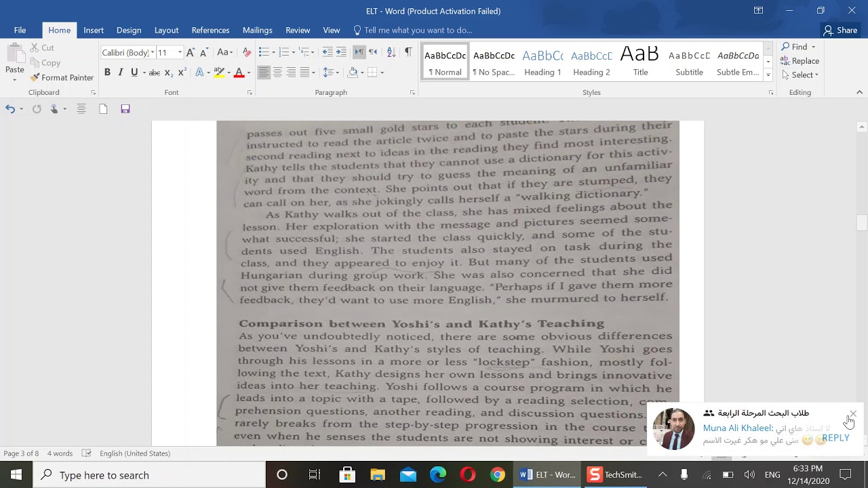Apply the Heading 1 style
The width and height of the screenshot is (868, 488).
(542, 62)
